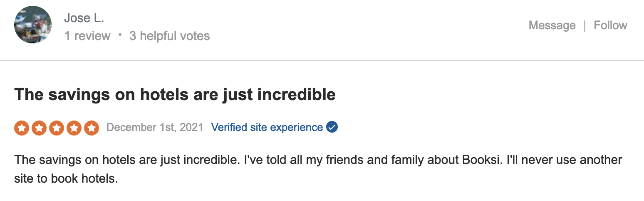Click the second orange rating star

click(x=39, y=128)
